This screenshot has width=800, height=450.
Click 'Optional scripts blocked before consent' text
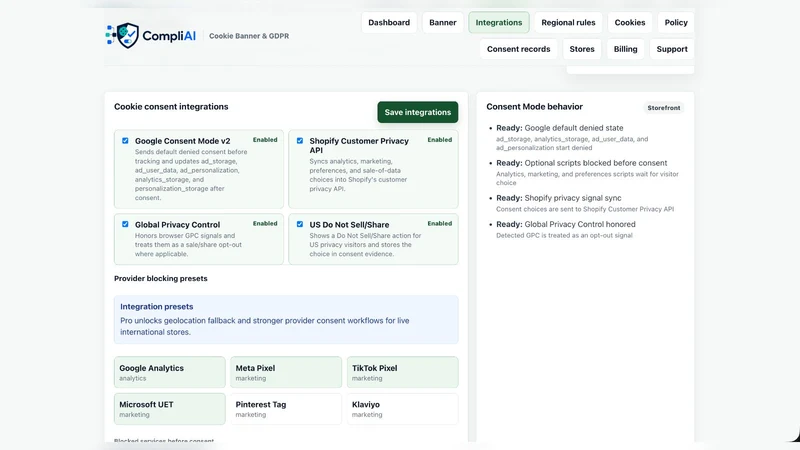click(595, 163)
